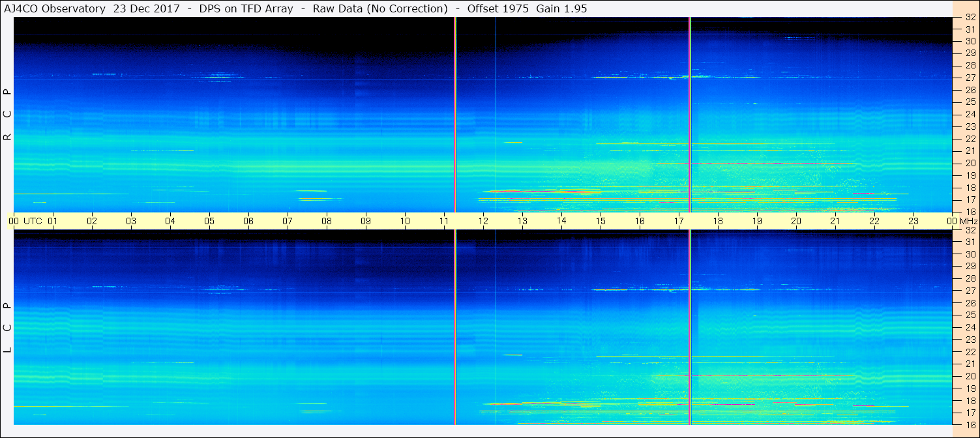This screenshot has height=438, width=980.
Task: Click hour "06" on the UTC axis
Action: point(248,221)
